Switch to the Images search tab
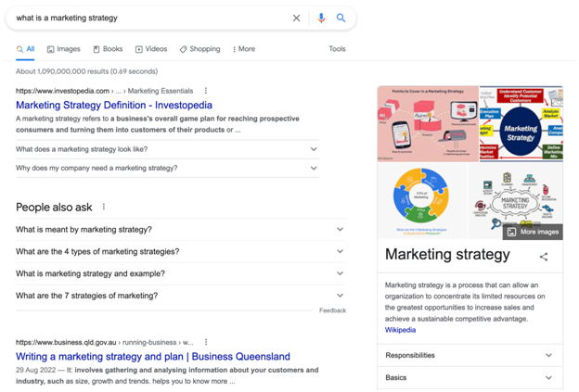The image size is (579, 392). pos(63,49)
